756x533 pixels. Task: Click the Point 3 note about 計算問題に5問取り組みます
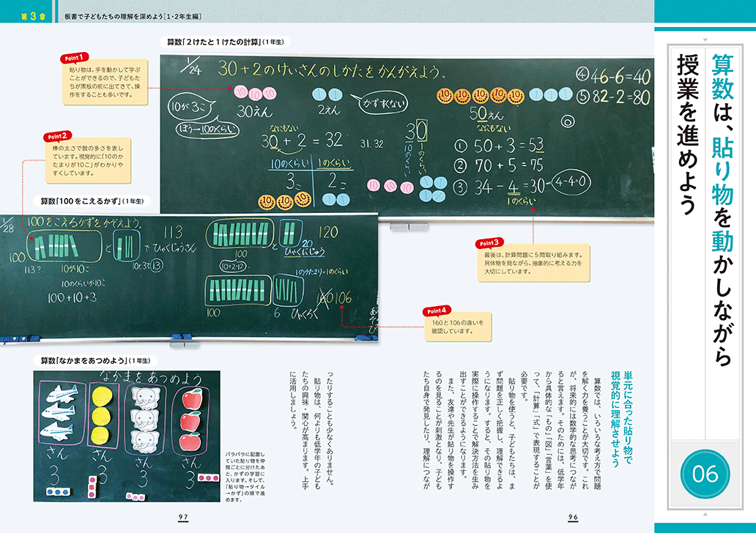click(x=534, y=263)
